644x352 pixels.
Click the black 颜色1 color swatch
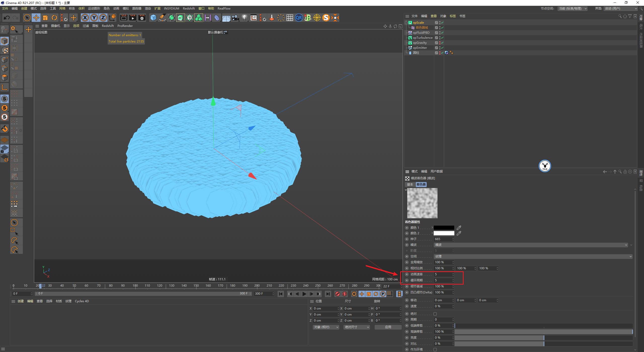pos(444,227)
